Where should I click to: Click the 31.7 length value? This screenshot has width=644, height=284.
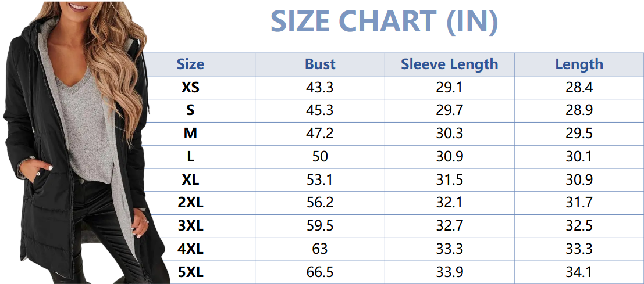click(x=579, y=203)
